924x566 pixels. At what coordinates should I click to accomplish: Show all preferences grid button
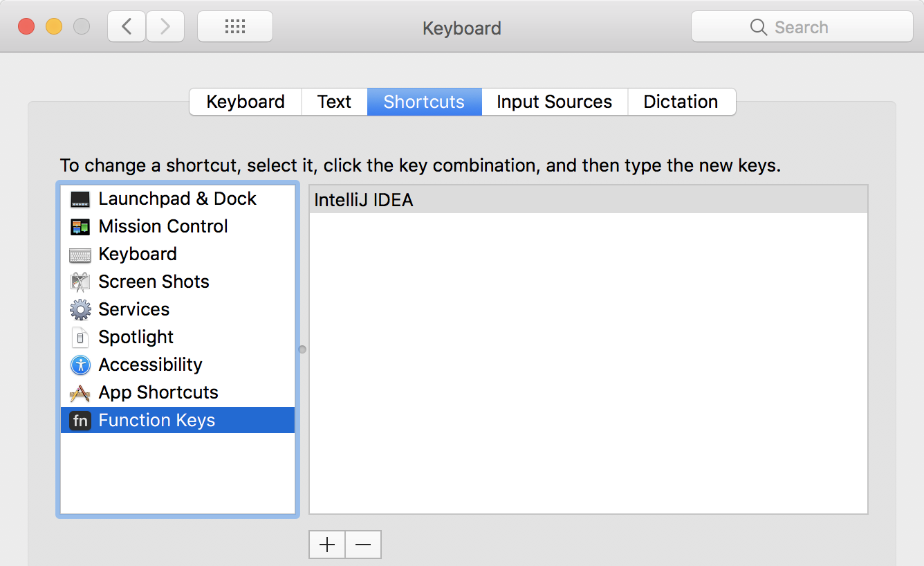pyautogui.click(x=235, y=27)
